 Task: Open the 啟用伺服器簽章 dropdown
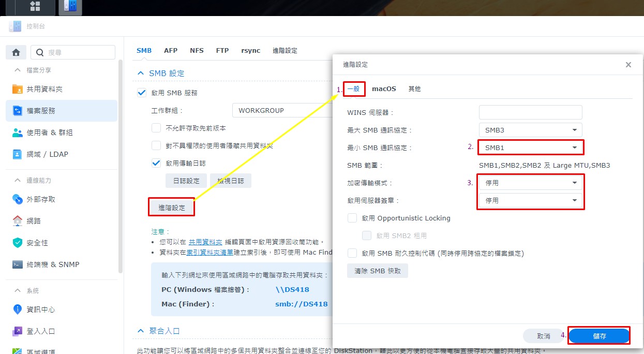tap(530, 200)
